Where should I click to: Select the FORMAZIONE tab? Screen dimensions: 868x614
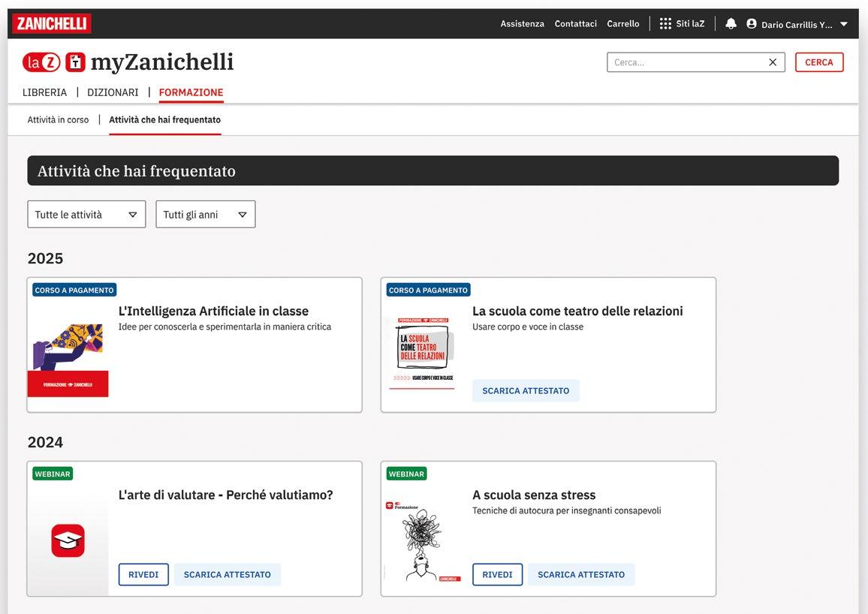[191, 92]
